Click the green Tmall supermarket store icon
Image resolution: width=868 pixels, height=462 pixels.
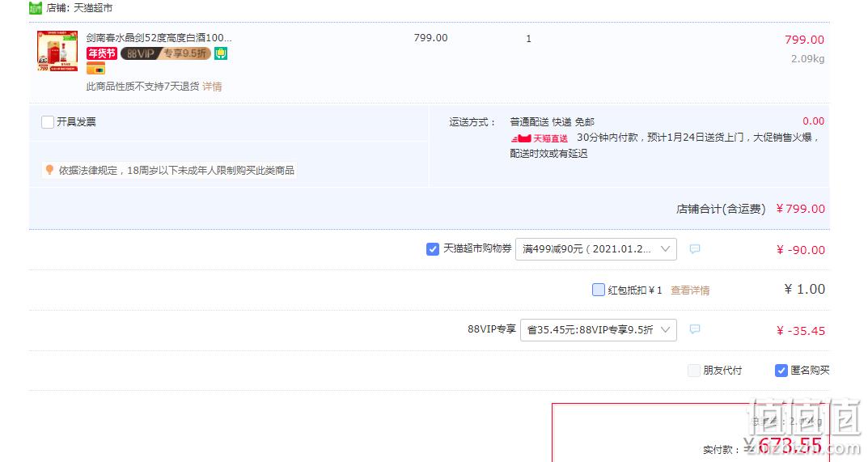[35, 8]
